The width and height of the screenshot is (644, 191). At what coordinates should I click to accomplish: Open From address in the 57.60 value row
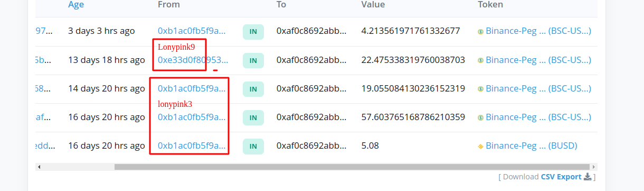[192, 117]
